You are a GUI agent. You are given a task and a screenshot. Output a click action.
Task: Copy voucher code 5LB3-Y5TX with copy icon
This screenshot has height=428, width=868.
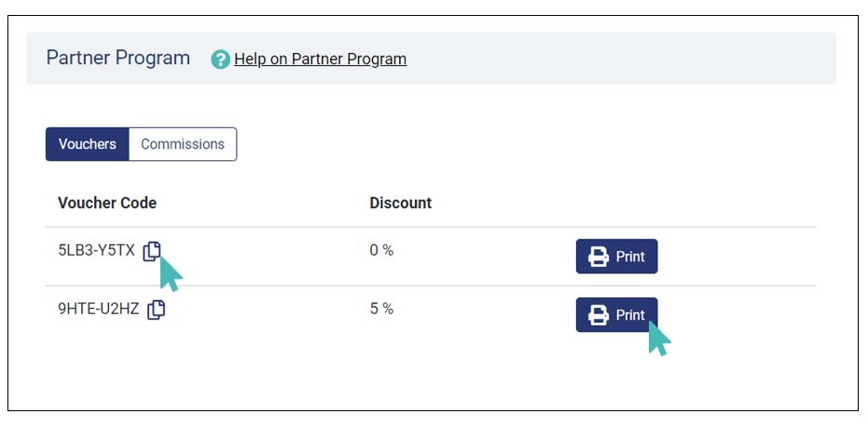click(x=152, y=252)
